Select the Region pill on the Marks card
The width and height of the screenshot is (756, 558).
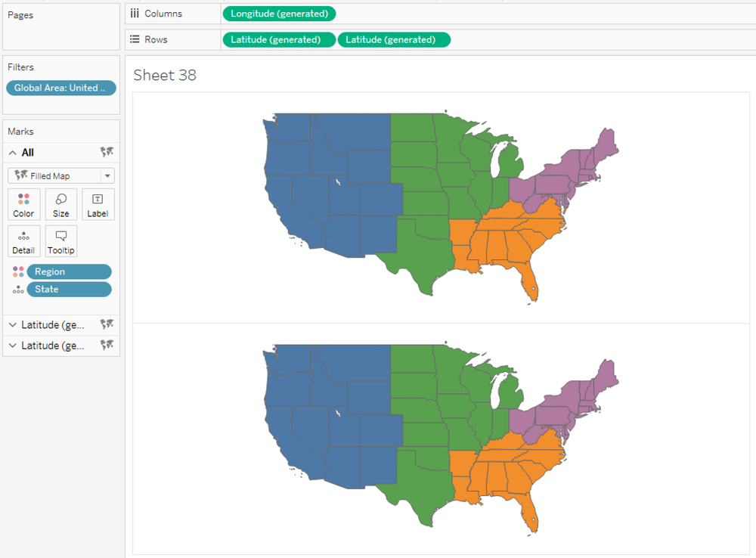coord(69,271)
